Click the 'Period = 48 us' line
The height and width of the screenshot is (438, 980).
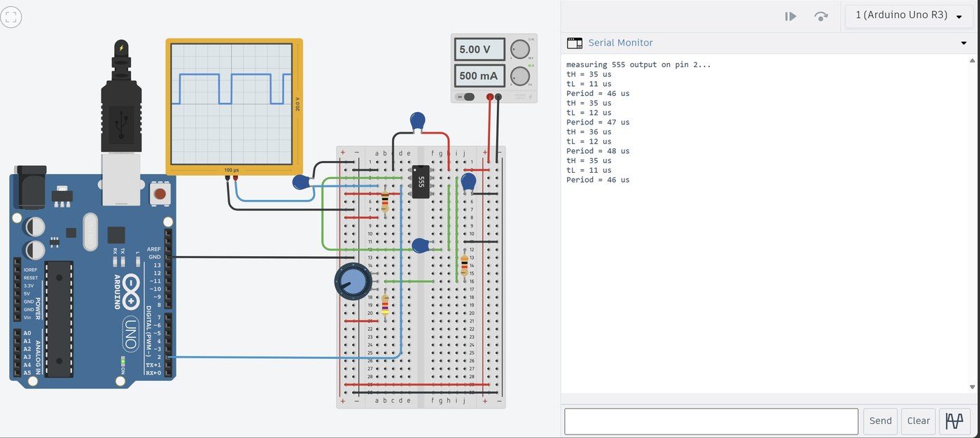coord(598,151)
